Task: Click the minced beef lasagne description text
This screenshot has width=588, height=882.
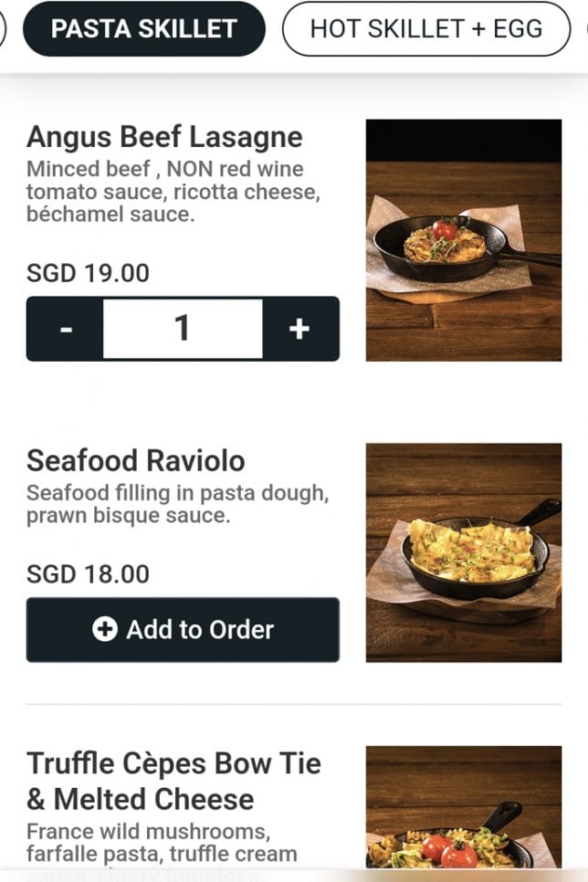Action: click(173, 192)
